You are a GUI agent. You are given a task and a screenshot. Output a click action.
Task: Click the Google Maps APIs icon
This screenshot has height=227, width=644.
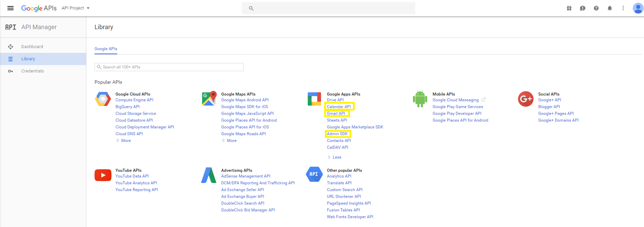click(209, 99)
